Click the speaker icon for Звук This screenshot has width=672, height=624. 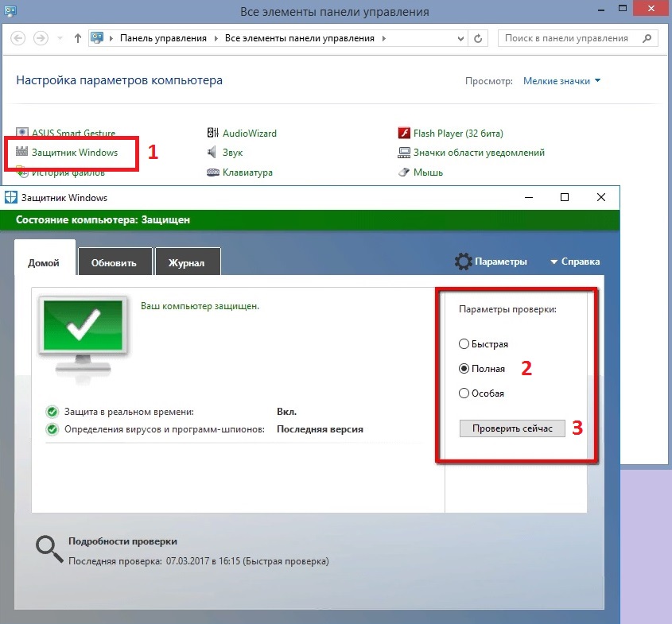click(212, 152)
